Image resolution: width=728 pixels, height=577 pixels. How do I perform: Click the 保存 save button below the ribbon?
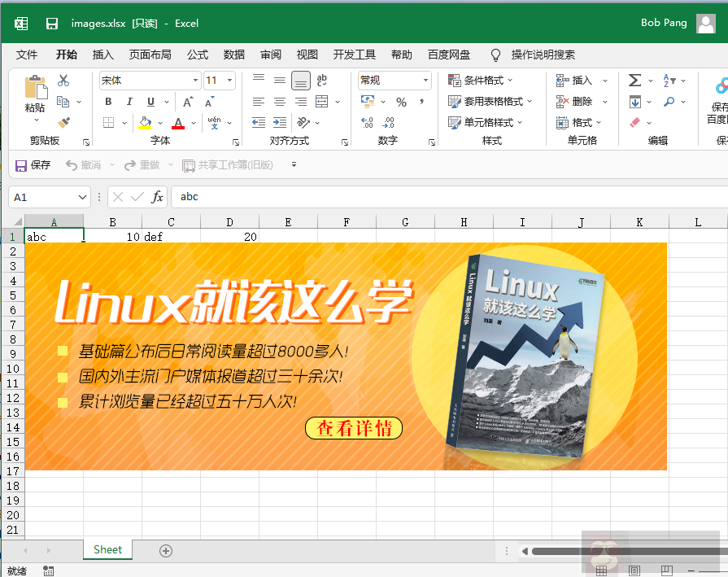[x=33, y=164]
